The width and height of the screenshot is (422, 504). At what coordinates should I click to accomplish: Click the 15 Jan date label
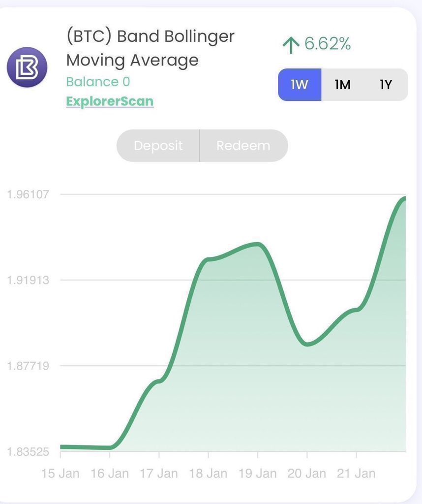[60, 473]
